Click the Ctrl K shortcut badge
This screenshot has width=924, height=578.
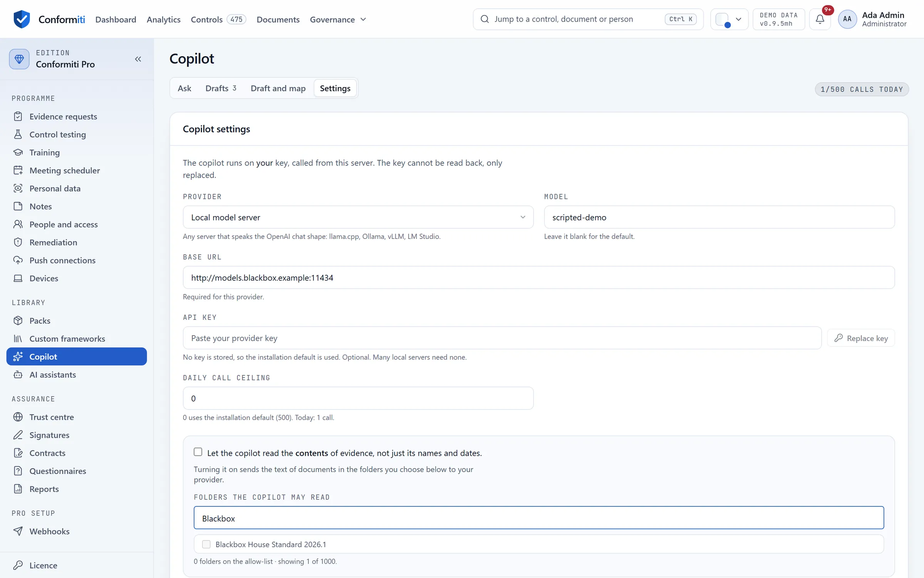(680, 19)
